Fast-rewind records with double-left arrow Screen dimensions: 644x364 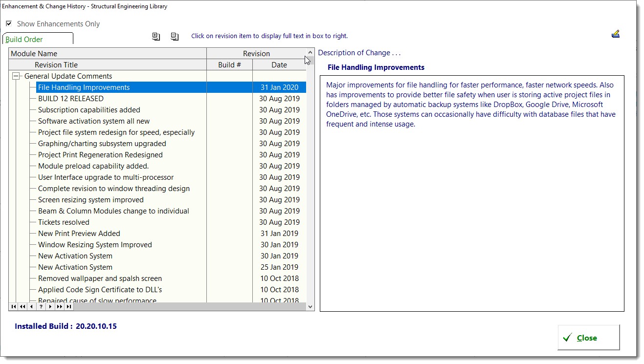[x=22, y=307]
